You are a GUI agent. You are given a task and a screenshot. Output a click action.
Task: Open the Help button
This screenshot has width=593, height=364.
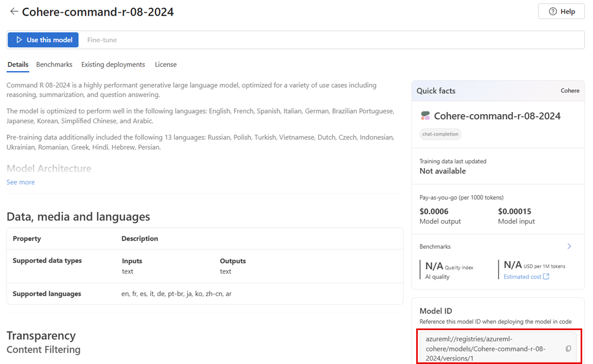(561, 11)
